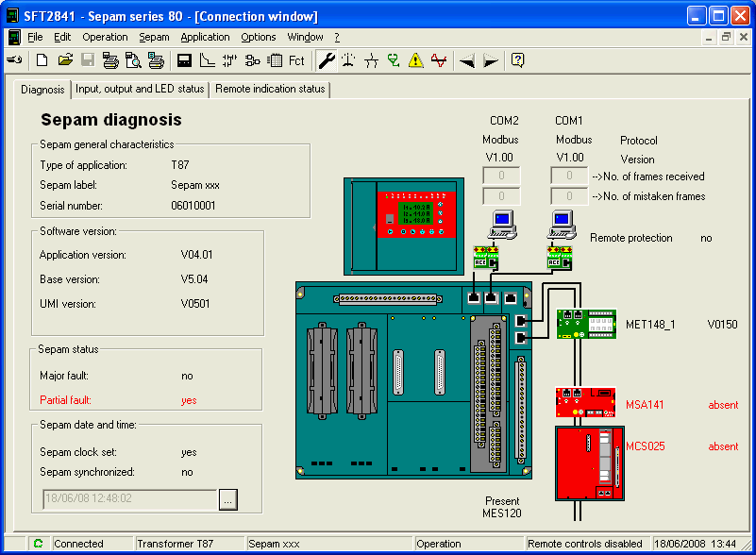Open help with question mark icon
Screen dimensions: 756x555
click(517, 60)
